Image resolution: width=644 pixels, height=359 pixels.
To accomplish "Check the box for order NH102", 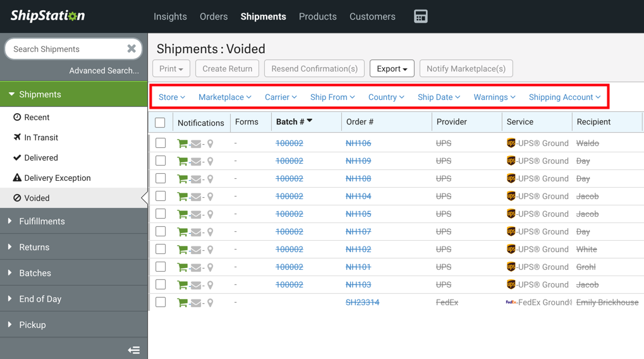I will (x=161, y=249).
